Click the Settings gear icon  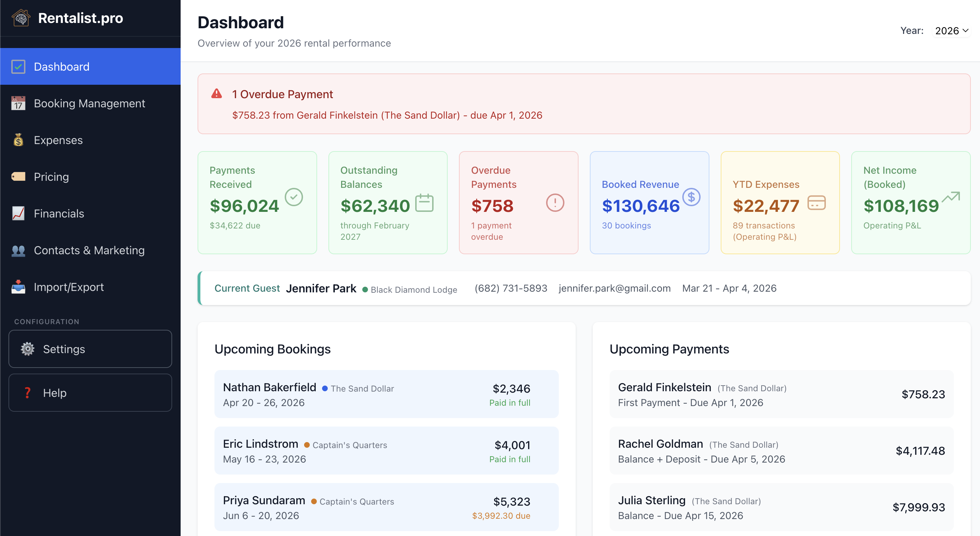coord(27,349)
